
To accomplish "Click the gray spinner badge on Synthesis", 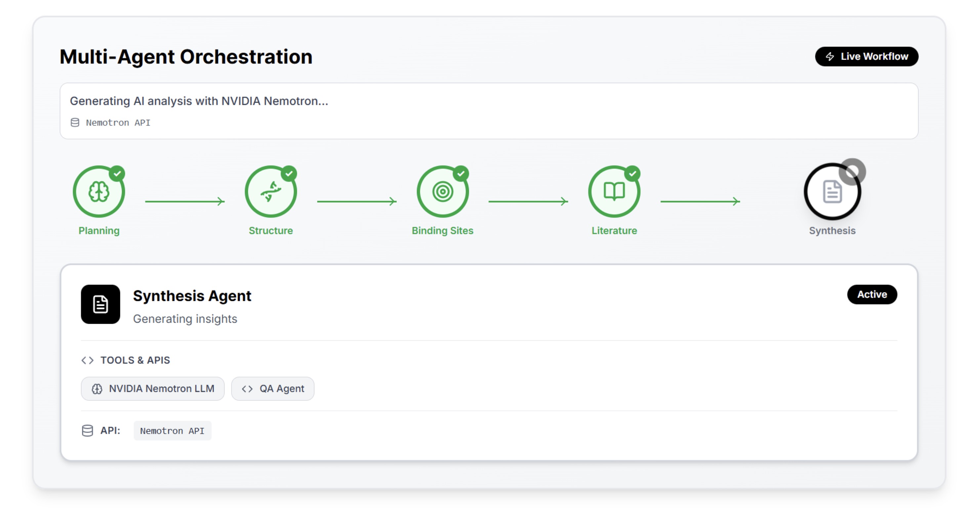I will (x=852, y=172).
